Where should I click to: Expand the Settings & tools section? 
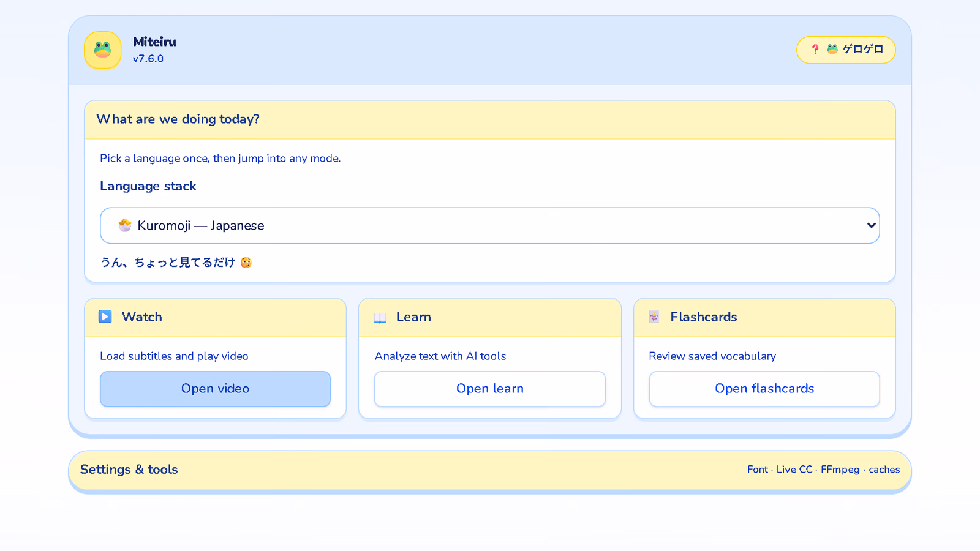pyautogui.click(x=490, y=470)
